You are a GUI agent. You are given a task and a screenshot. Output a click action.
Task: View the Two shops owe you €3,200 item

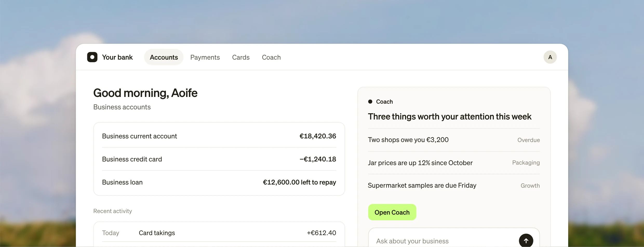454,140
